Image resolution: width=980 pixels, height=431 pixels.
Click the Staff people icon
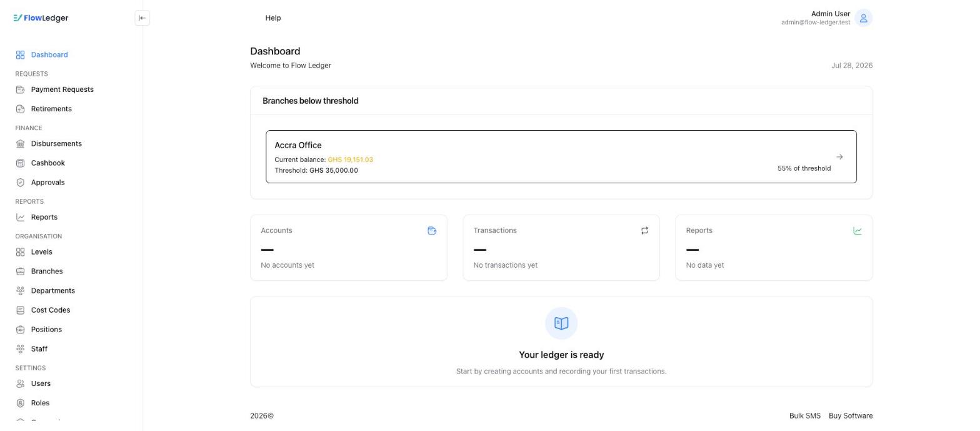click(20, 349)
